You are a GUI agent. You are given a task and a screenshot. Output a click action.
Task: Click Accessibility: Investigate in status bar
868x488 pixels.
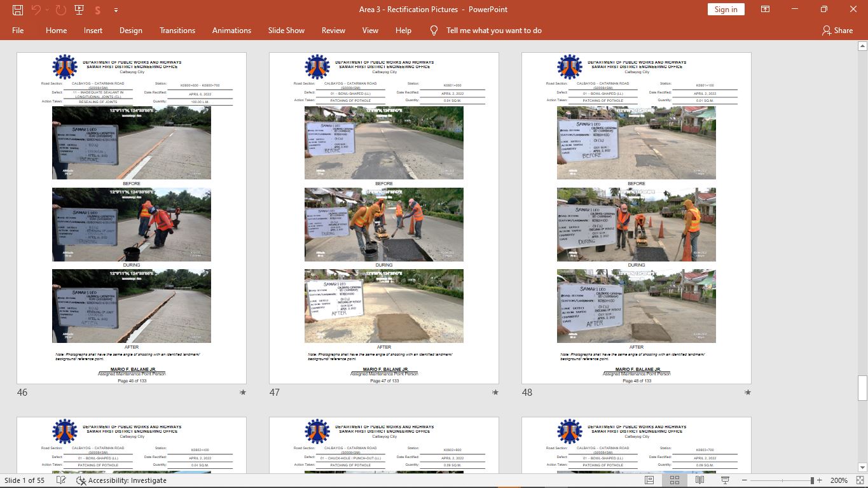pos(121,480)
